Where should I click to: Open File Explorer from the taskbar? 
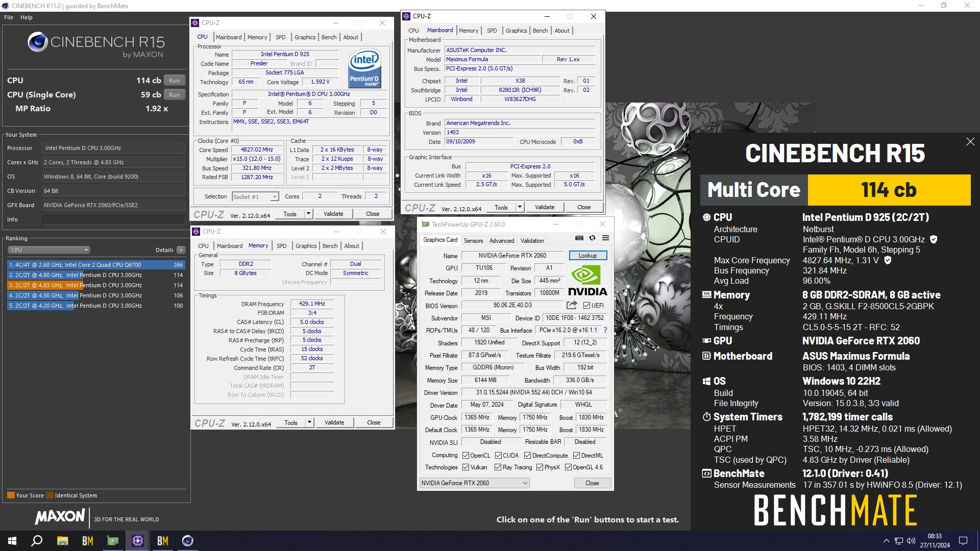pyautogui.click(x=62, y=541)
